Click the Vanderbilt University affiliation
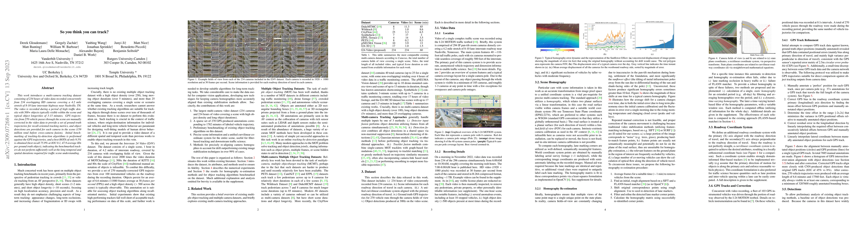The height and width of the screenshot is (225, 868). tap(57, 59)
